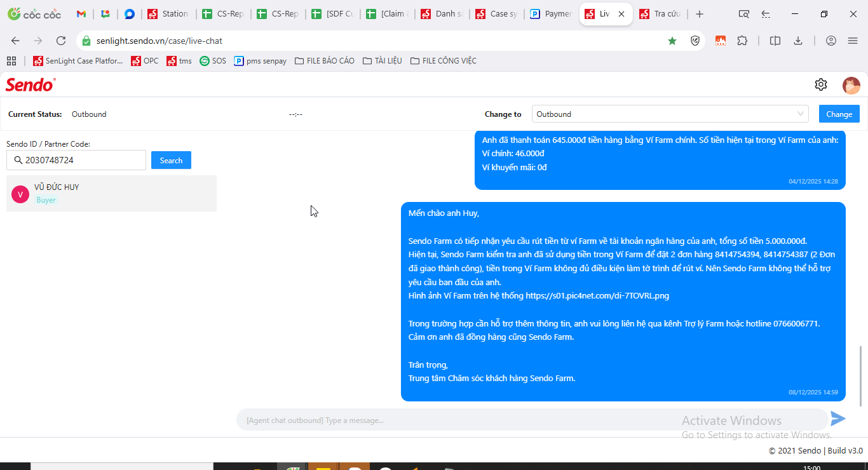Click the chat vertical scrollbar
This screenshot has width=868, height=470.
point(862,376)
